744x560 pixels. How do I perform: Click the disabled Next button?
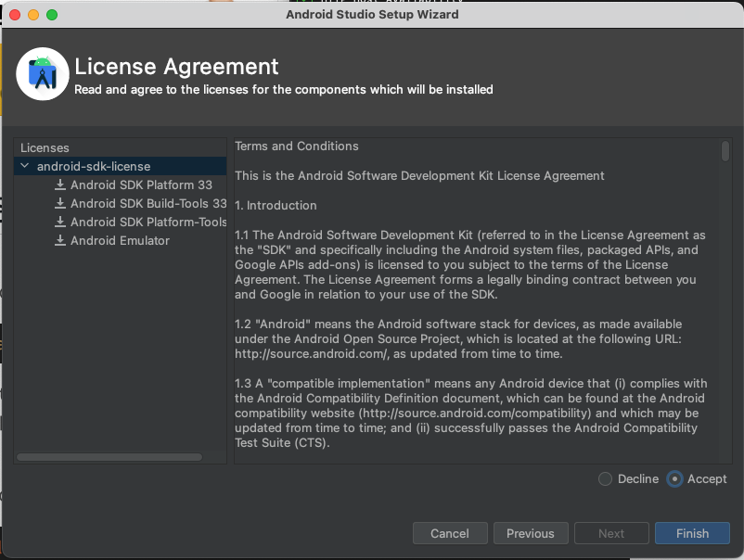[x=611, y=533]
